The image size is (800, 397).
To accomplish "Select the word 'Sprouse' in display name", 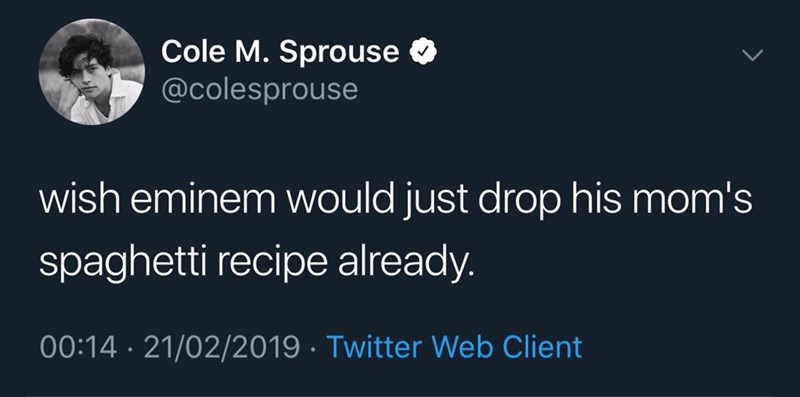I will click(x=339, y=53).
